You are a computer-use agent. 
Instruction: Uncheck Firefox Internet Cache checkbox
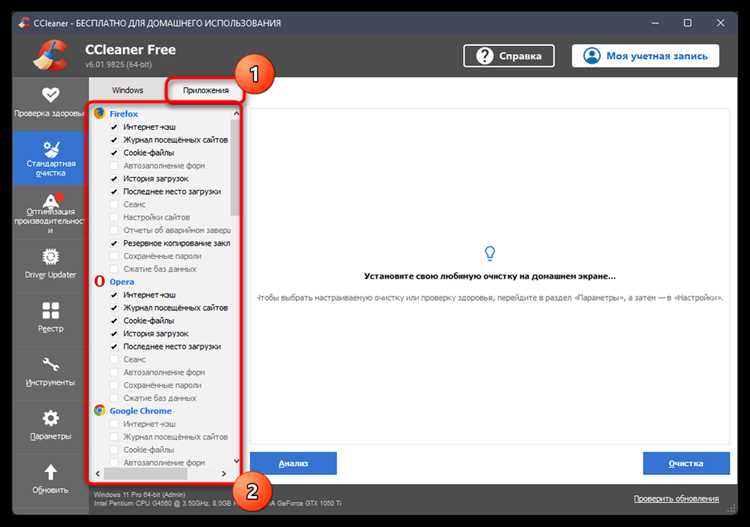tap(114, 127)
